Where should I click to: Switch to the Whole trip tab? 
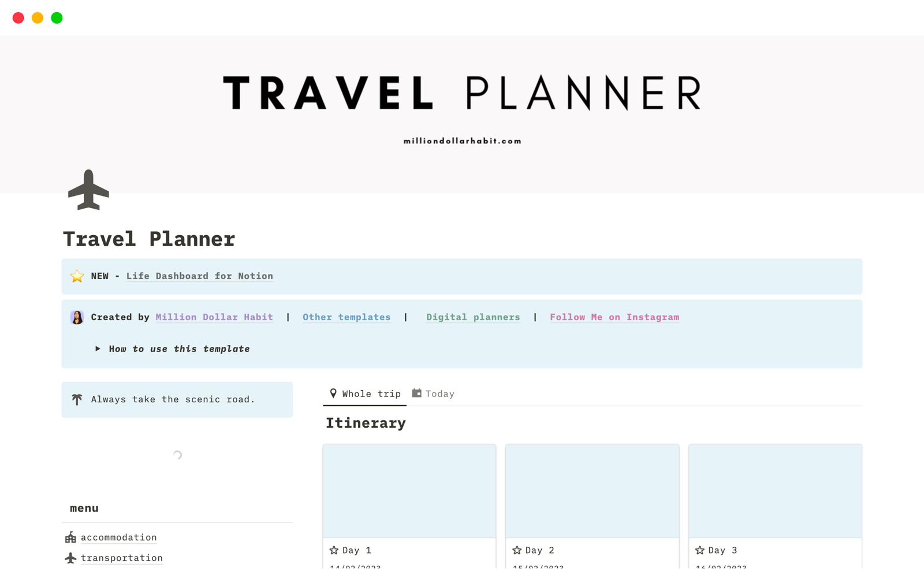pos(365,394)
